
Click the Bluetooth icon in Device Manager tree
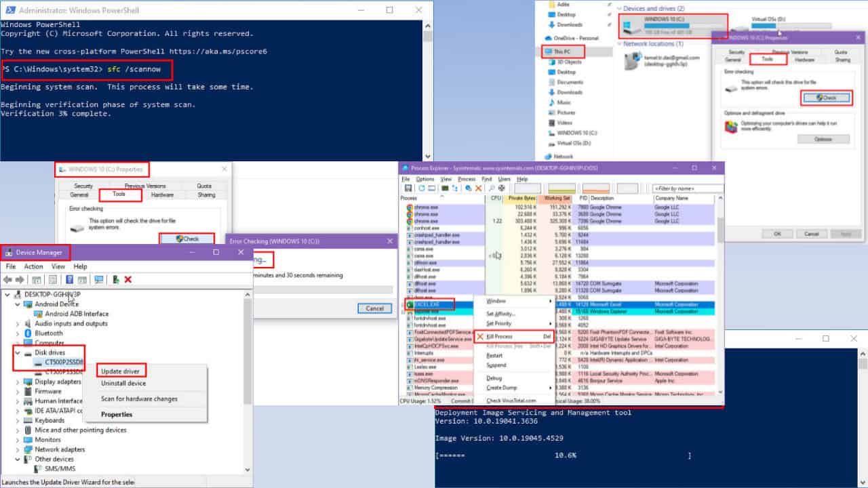pos(28,333)
